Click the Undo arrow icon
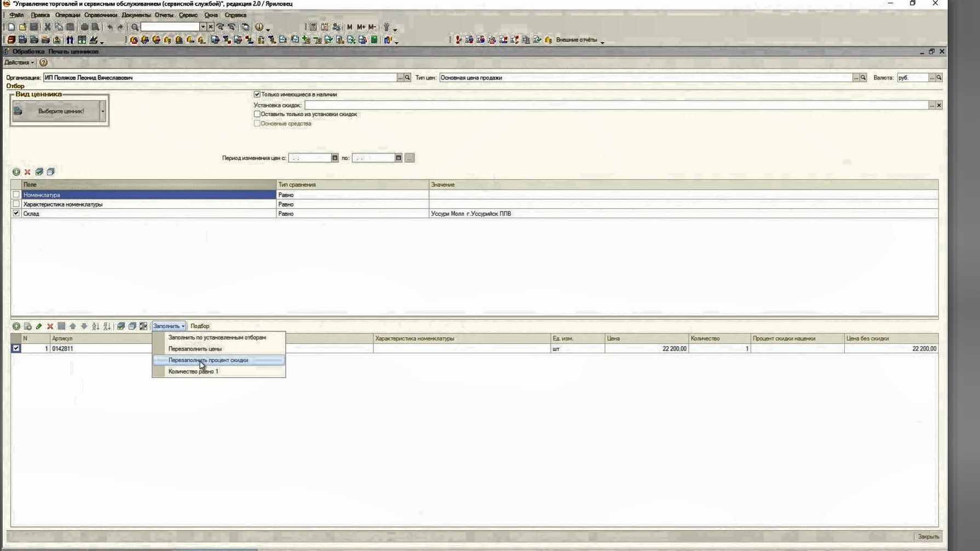Image resolution: width=980 pixels, height=551 pixels. tap(110, 27)
